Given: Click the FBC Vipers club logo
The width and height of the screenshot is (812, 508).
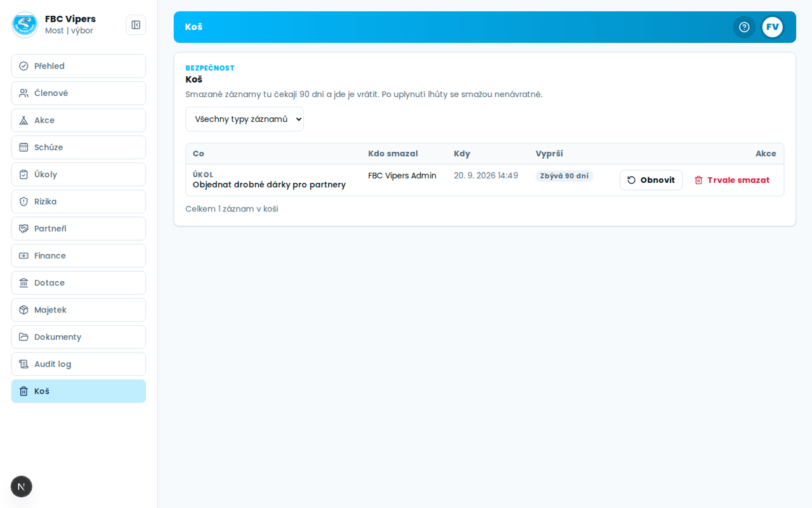Looking at the screenshot, I should pyautogui.click(x=25, y=25).
